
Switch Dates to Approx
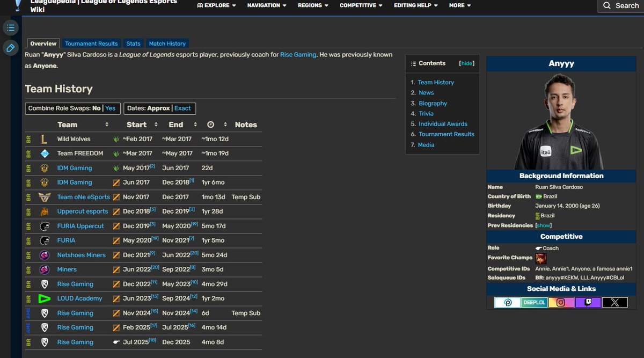[x=158, y=108]
